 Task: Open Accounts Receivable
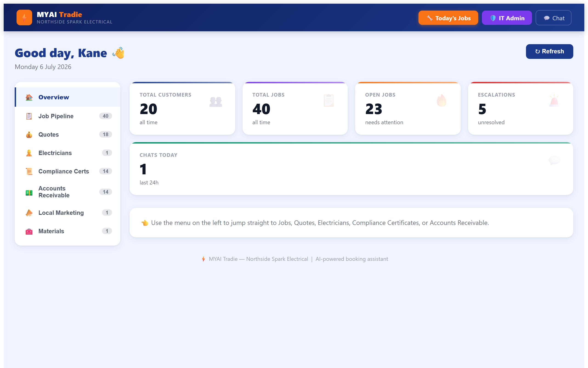tap(68, 192)
